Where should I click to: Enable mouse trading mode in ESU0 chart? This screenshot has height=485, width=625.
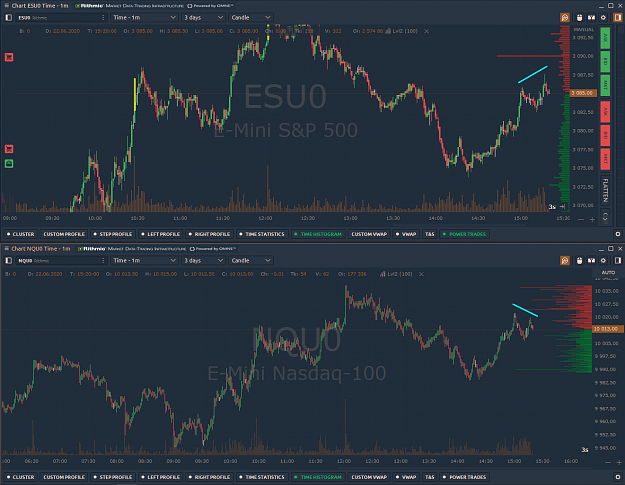point(579,18)
